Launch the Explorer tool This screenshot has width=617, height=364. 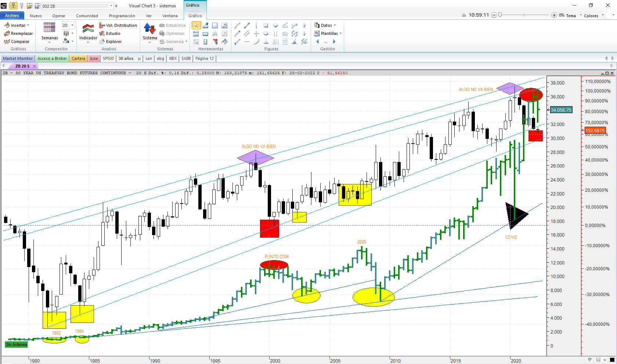pyautogui.click(x=111, y=42)
